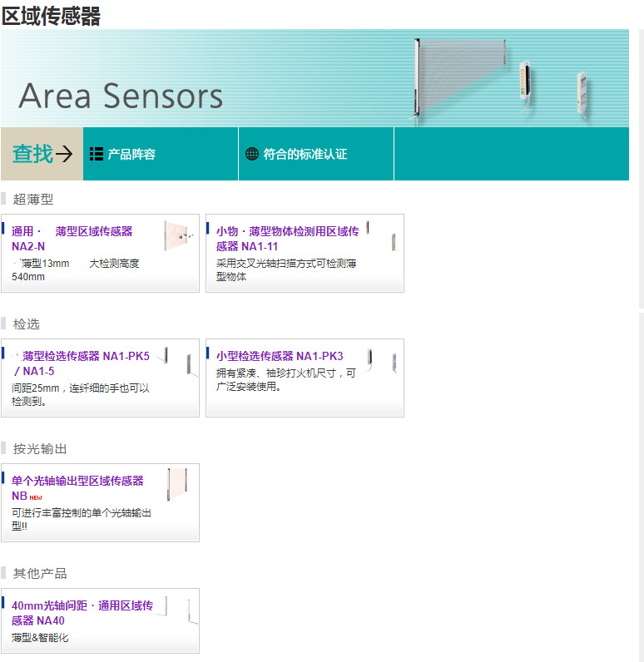This screenshot has height=662, width=644.
Task: Open the 符合的标准认证 tab
Action: (x=316, y=154)
